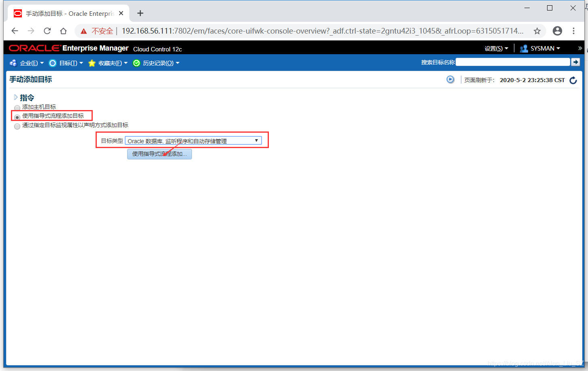Go back with the browser back arrow

click(x=15, y=31)
